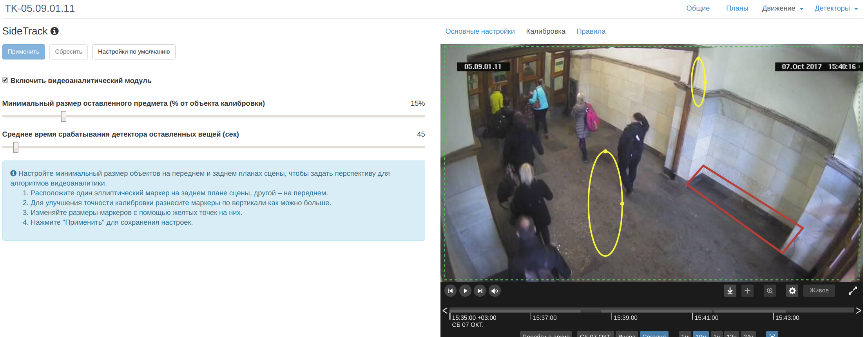The height and width of the screenshot is (337, 868).
Task: Open the Планы tab
Action: (737, 8)
